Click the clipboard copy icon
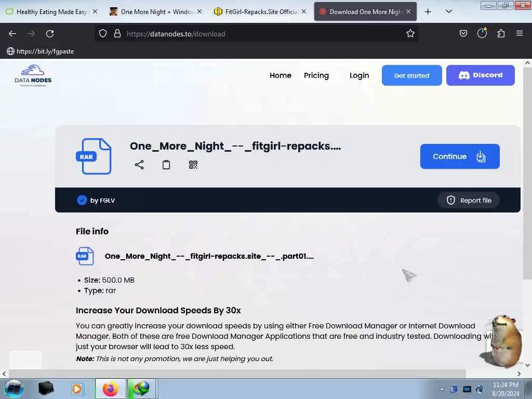The height and width of the screenshot is (399, 532). point(166,165)
